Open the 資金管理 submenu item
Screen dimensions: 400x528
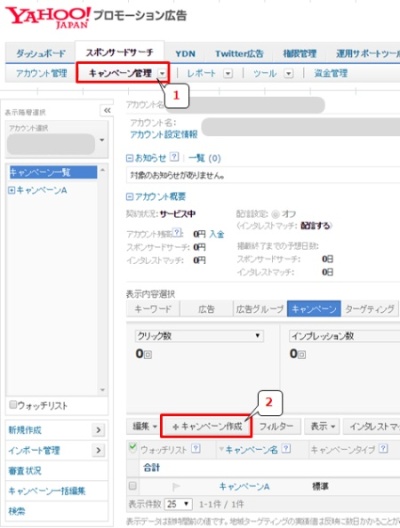click(x=331, y=73)
